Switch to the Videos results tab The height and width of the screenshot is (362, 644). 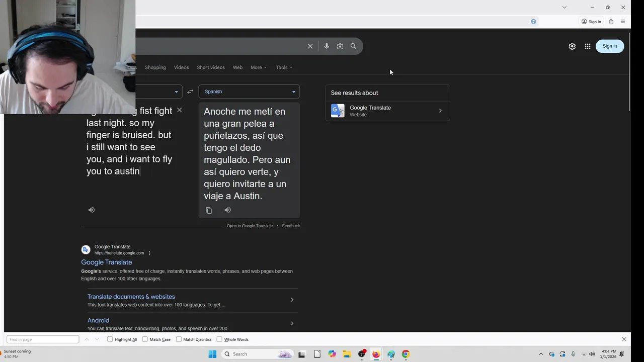click(x=181, y=67)
